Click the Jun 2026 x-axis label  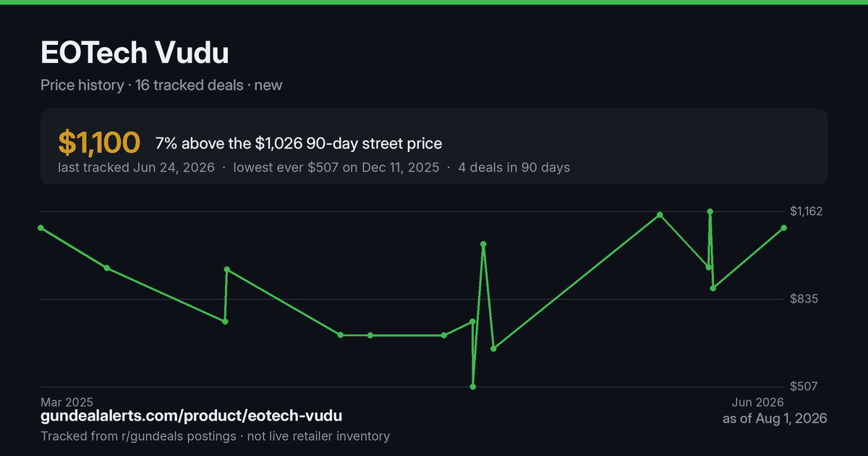click(758, 402)
